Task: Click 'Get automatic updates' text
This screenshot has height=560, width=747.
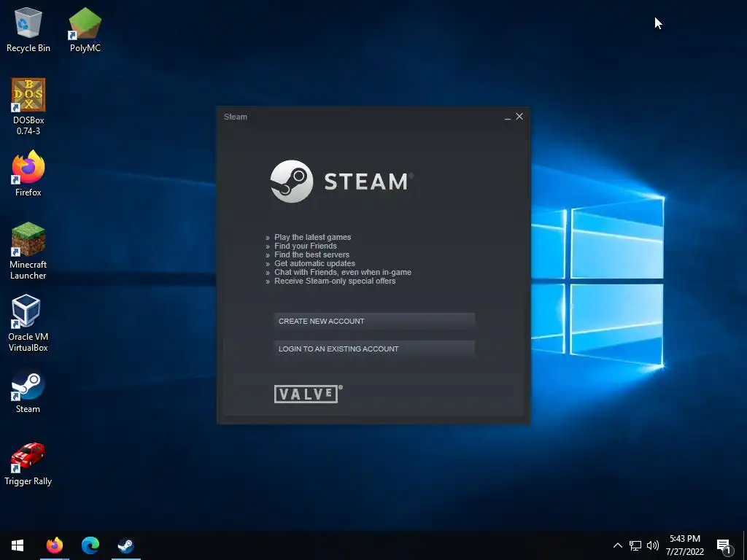Action: [314, 263]
